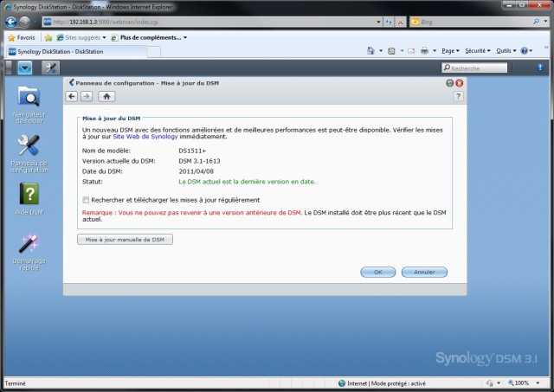Click the DSM version value DSM 3.1-1613
Screen dimensions: 554x392
[199, 161]
